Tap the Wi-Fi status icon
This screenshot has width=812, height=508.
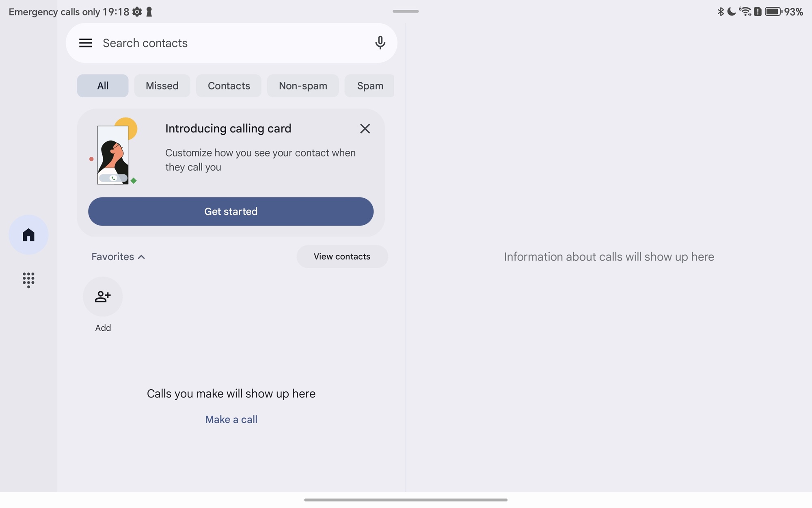click(x=745, y=12)
